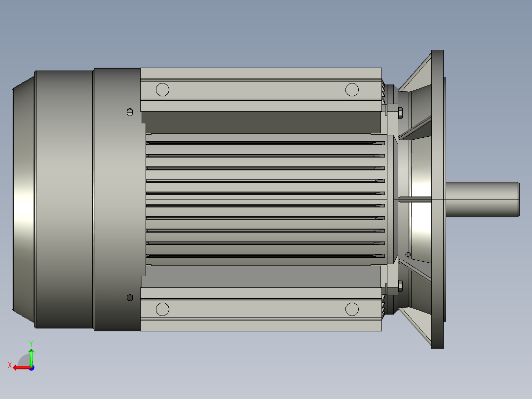Pick the lower hex bolt near the flange
This screenshot has width=532, height=399.
tap(400, 286)
